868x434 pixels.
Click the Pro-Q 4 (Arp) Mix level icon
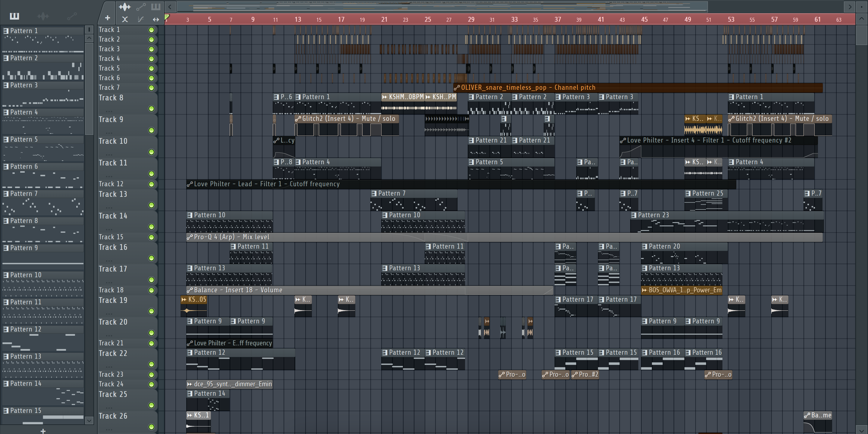pyautogui.click(x=190, y=237)
